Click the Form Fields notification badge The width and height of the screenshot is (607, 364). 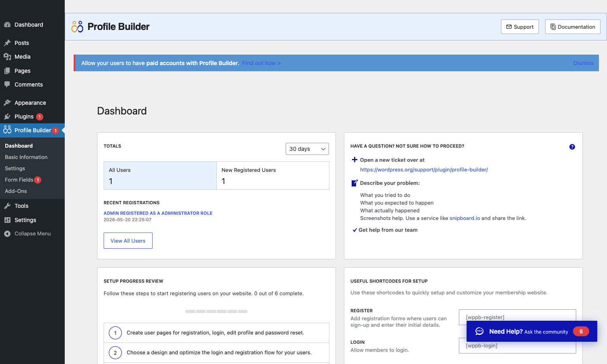38,180
